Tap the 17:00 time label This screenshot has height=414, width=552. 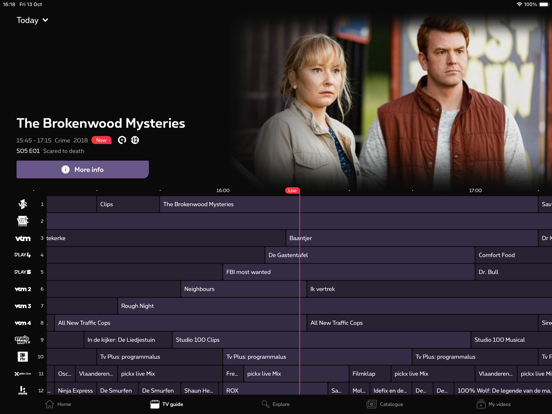click(x=475, y=190)
